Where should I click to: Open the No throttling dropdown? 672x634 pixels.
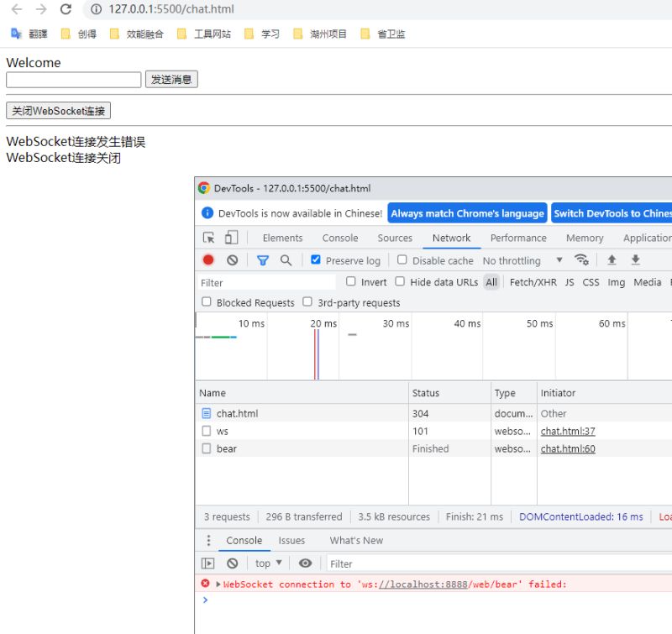pyautogui.click(x=522, y=260)
